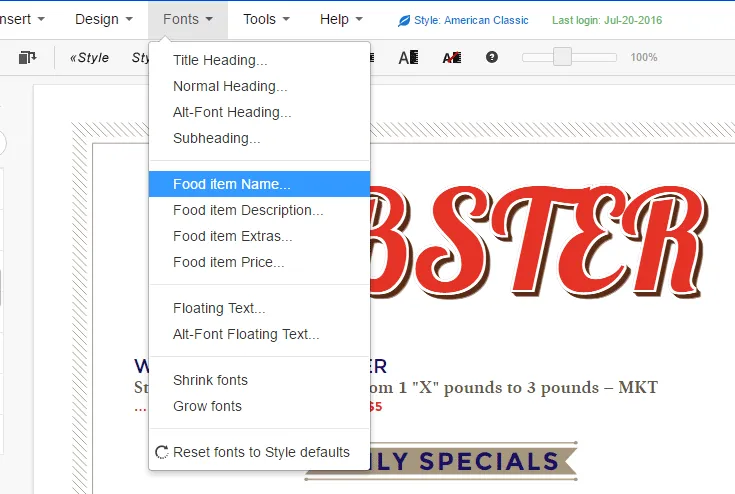
Task: Click the 100% zoom label
Action: click(644, 58)
